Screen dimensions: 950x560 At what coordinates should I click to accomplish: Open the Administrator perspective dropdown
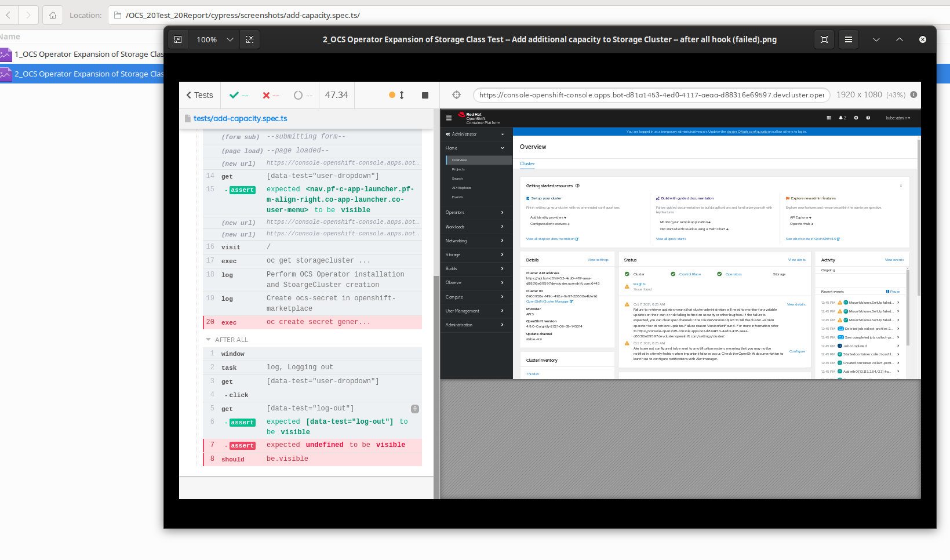click(475, 133)
